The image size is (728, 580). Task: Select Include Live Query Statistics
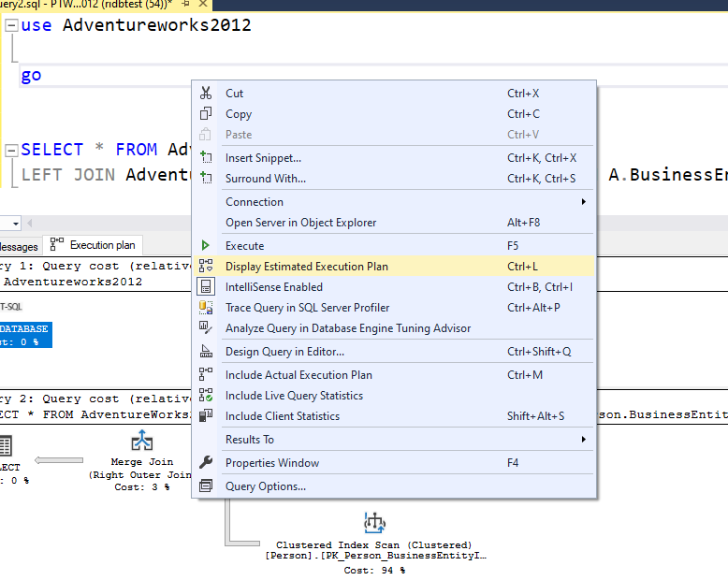(x=394, y=396)
